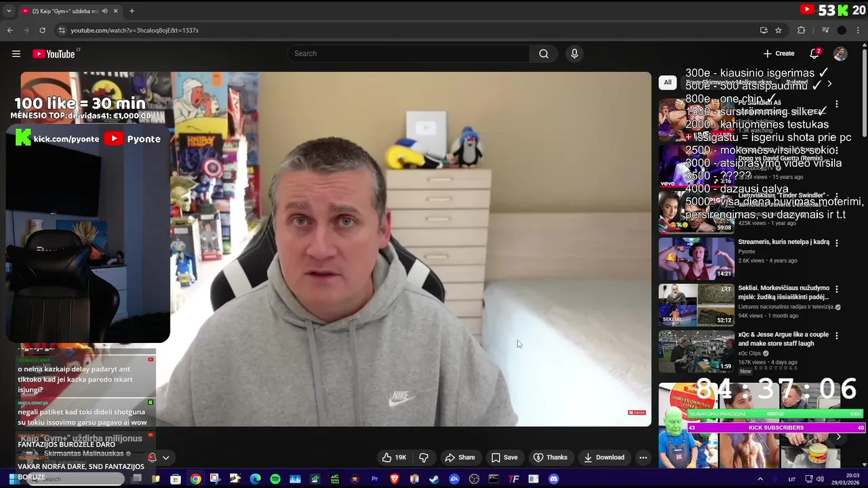Open the Pyonte channel link on Streameris video
868x488 pixels.
[x=747, y=251]
